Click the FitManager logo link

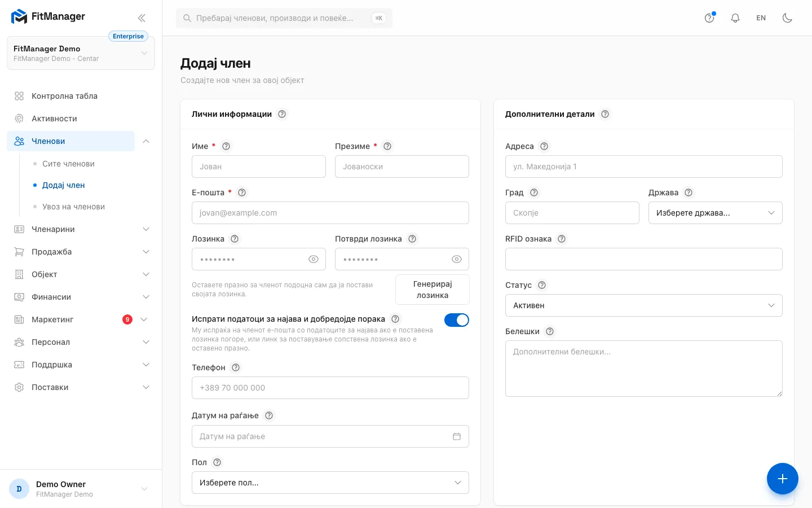click(48, 17)
